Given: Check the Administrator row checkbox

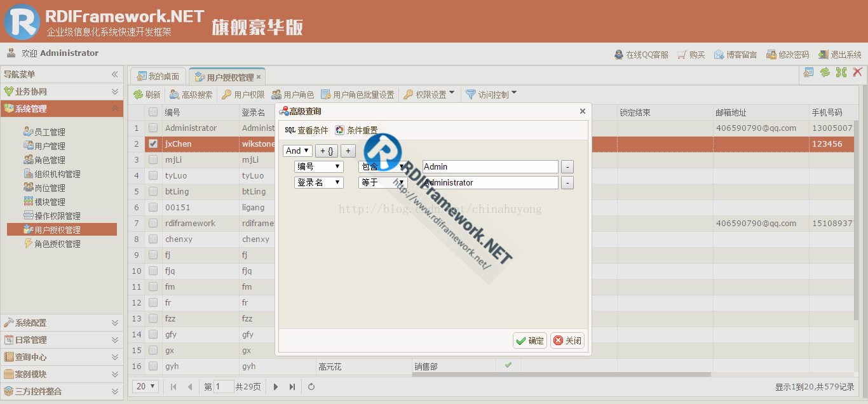Looking at the screenshot, I should click(153, 128).
